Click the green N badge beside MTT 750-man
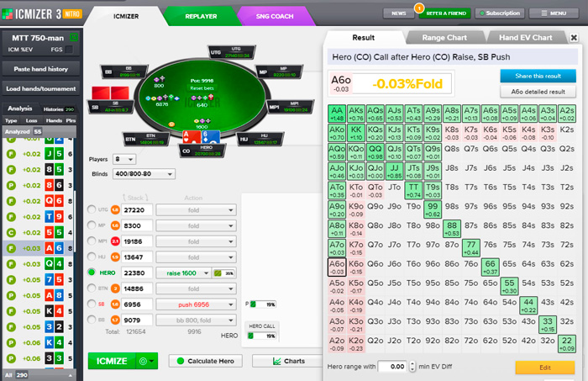 click(74, 38)
